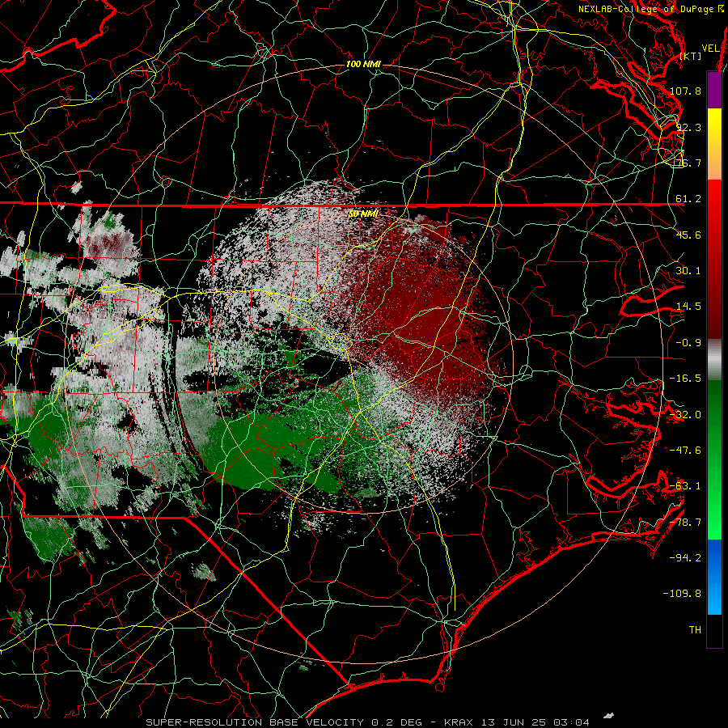Pick the purple segment of the color bar
This screenshot has width=728, height=728.
[x=714, y=90]
